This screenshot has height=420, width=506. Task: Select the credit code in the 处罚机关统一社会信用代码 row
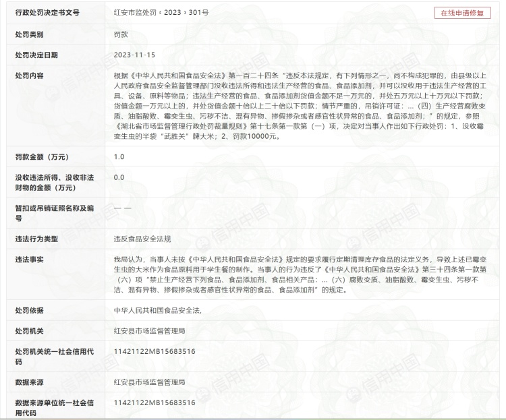[x=154, y=351]
